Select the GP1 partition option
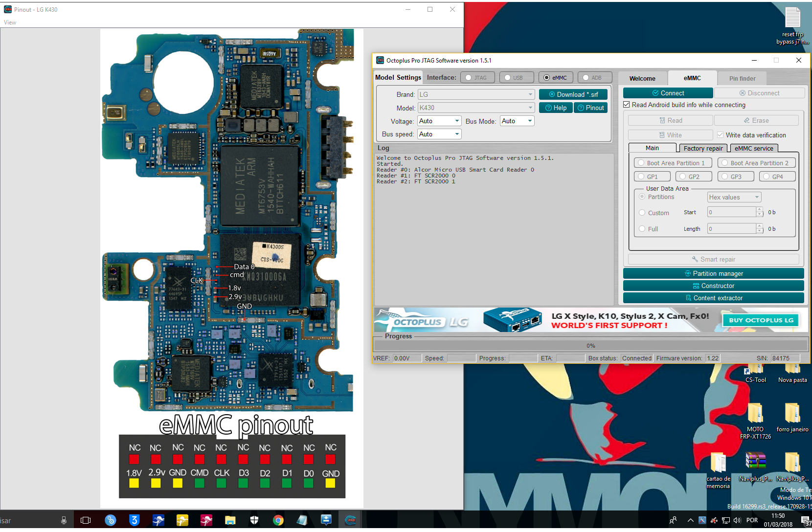This screenshot has width=812, height=532. pyautogui.click(x=652, y=177)
